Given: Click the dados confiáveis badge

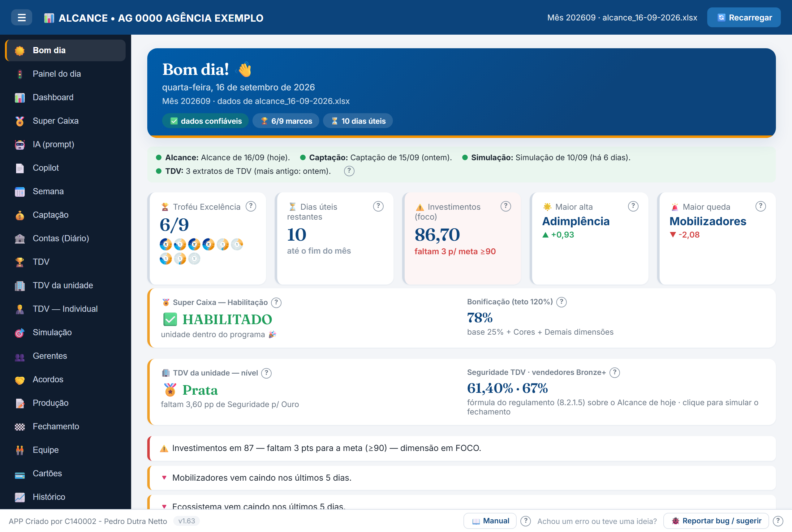Looking at the screenshot, I should click(205, 121).
